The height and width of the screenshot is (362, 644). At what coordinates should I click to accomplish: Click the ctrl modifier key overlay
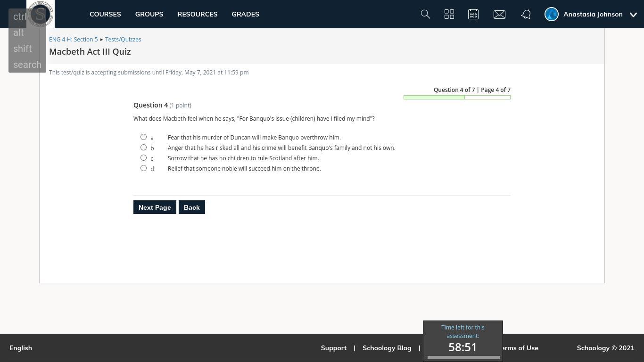[20, 16]
